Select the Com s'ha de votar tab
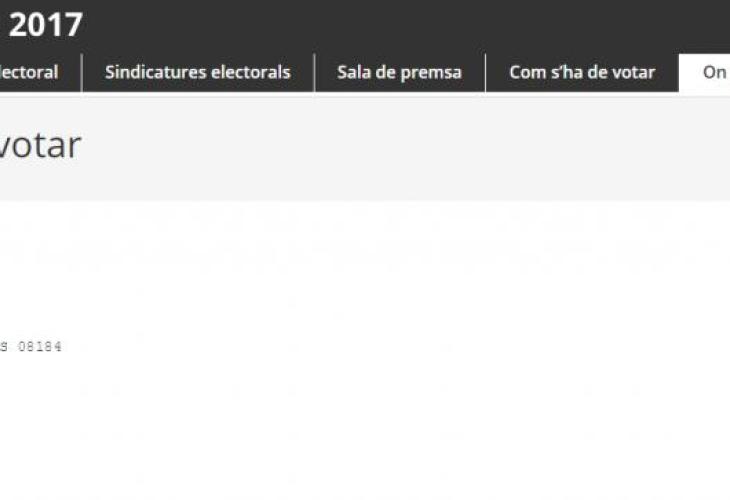730x500 pixels. (x=582, y=72)
